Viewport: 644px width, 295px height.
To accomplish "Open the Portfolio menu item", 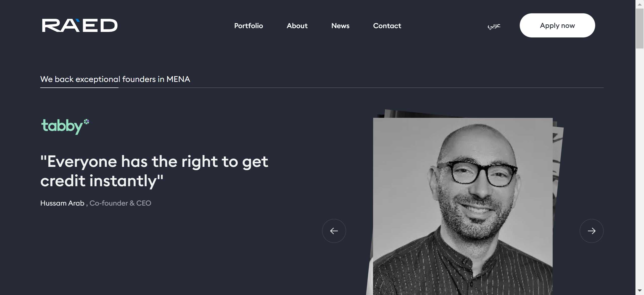I will (249, 26).
